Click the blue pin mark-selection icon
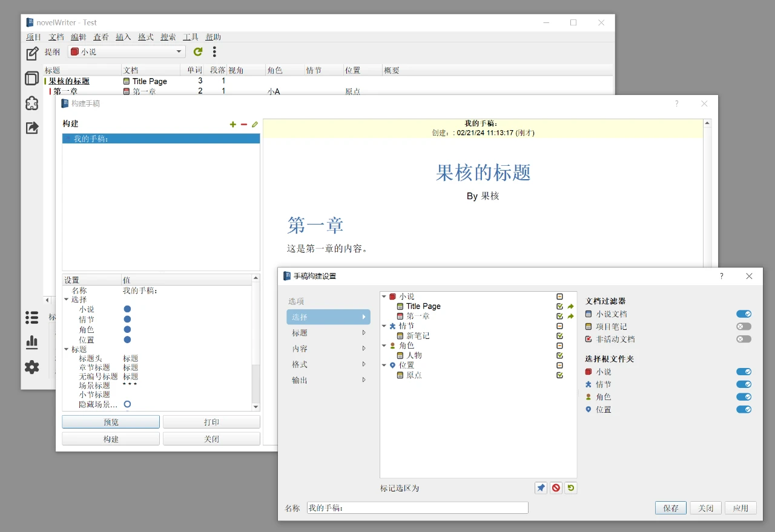 [541, 488]
